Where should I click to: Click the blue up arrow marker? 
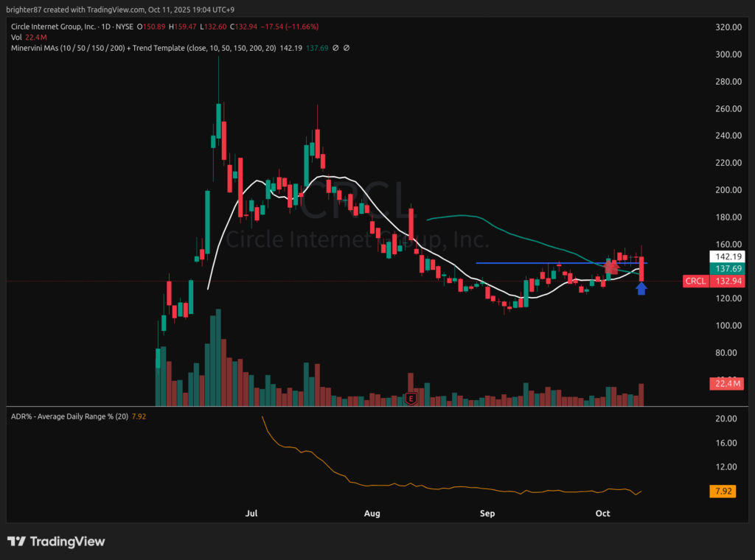click(x=641, y=289)
